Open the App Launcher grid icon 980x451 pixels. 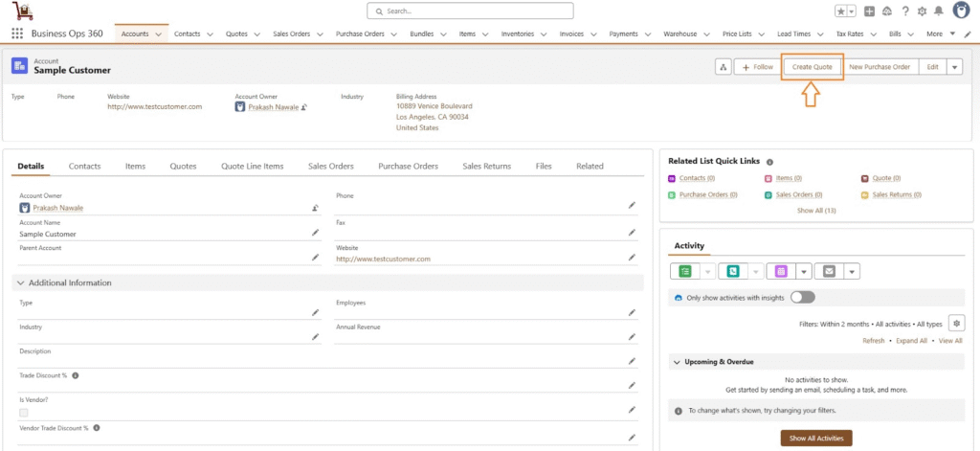tap(17, 34)
